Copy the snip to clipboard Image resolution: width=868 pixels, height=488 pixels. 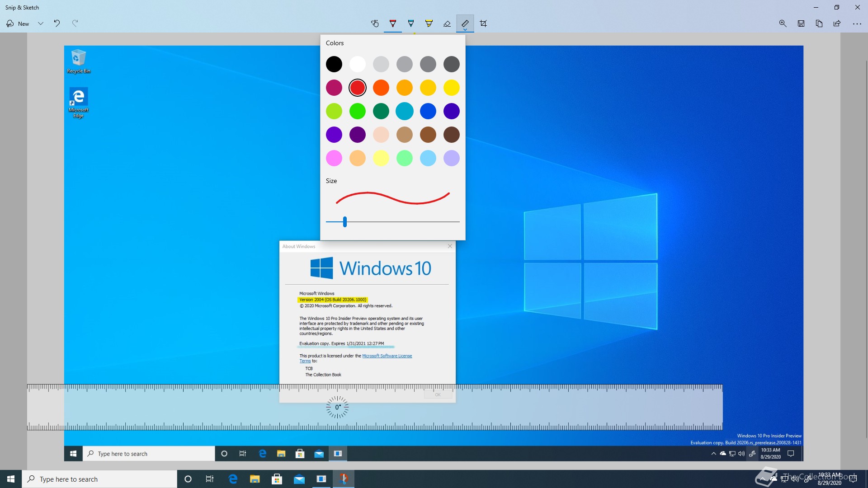coord(819,23)
